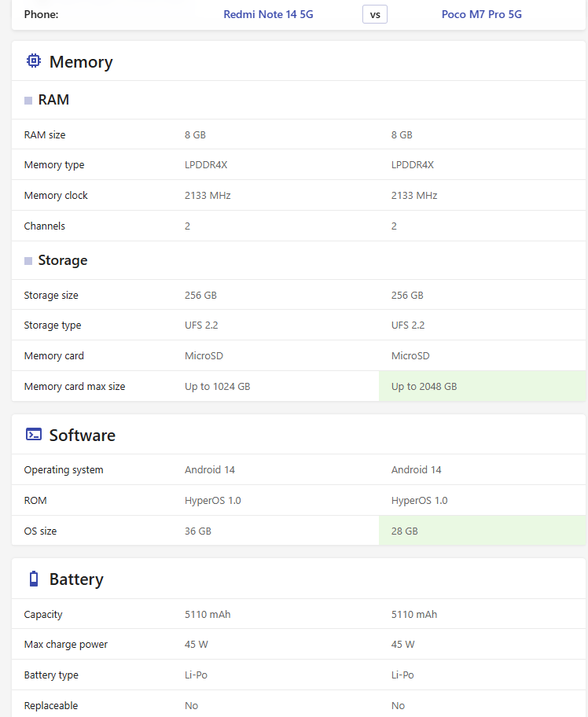
Task: Click the RAM size row label
Action: tap(45, 135)
